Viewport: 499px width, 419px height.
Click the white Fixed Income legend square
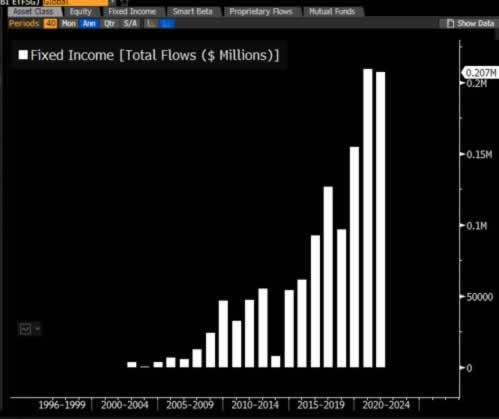(x=23, y=55)
